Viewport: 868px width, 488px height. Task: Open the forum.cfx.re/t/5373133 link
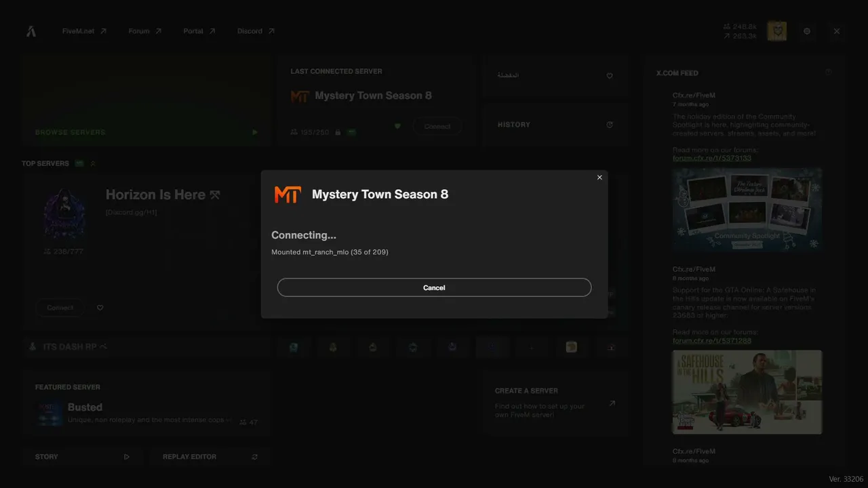tap(712, 158)
